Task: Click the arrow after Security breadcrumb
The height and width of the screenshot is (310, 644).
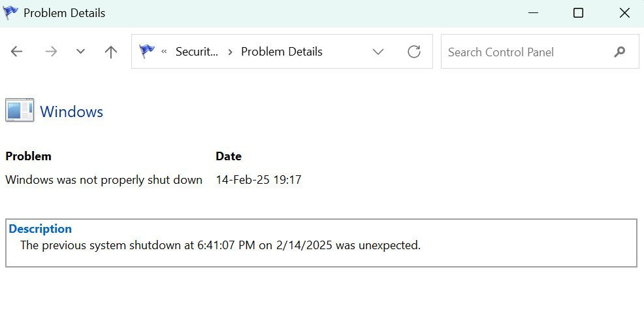Action: point(231,52)
